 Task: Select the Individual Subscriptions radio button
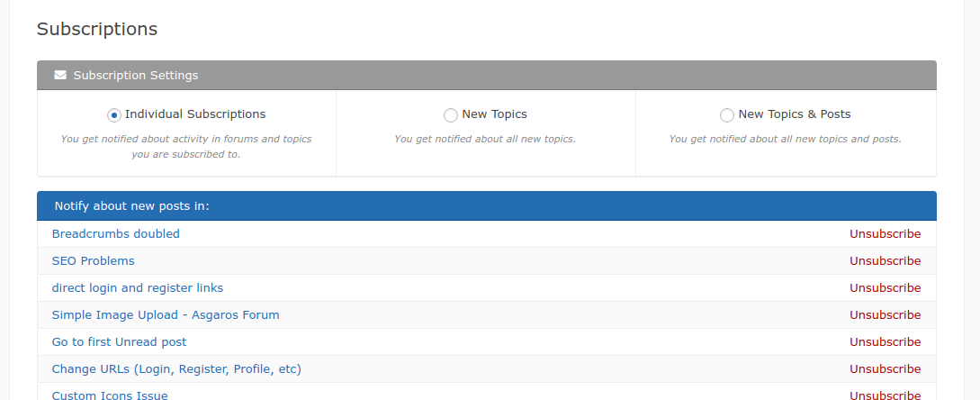[x=114, y=115]
